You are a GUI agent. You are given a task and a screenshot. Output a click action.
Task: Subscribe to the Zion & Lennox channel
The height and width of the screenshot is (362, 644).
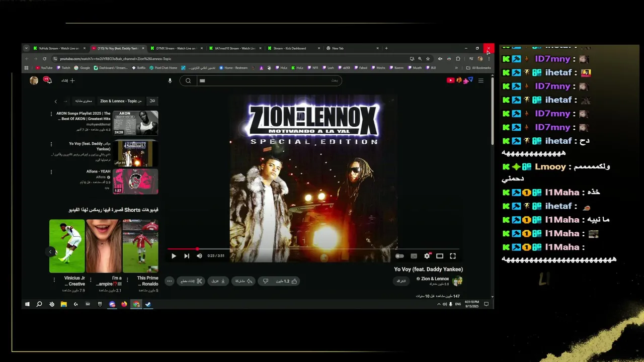tap(401, 281)
